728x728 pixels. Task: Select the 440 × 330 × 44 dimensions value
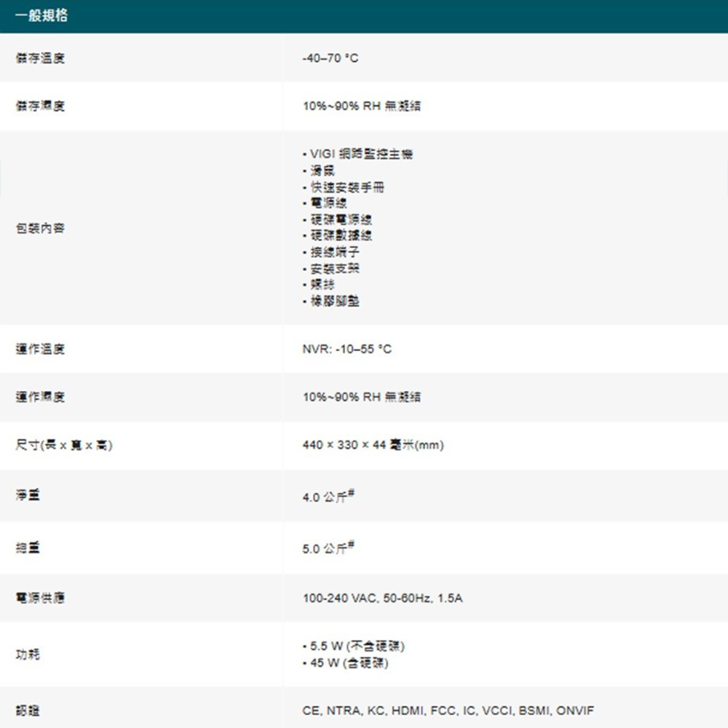373,446
